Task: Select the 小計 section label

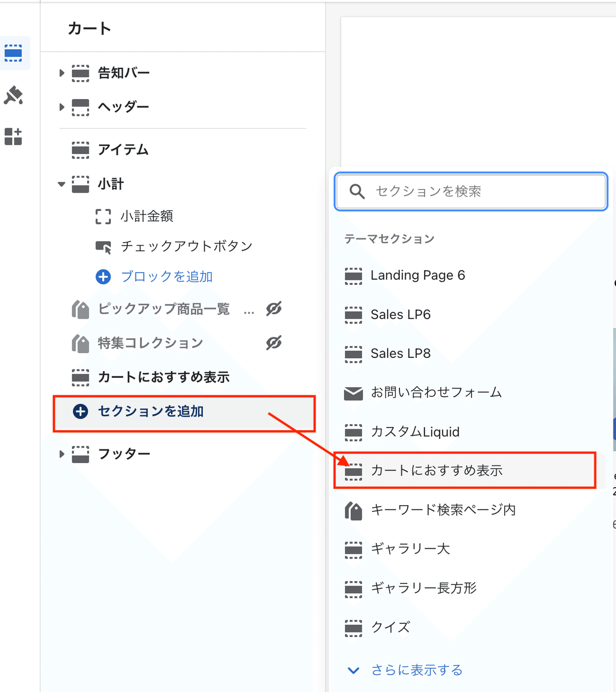Action: click(x=111, y=184)
